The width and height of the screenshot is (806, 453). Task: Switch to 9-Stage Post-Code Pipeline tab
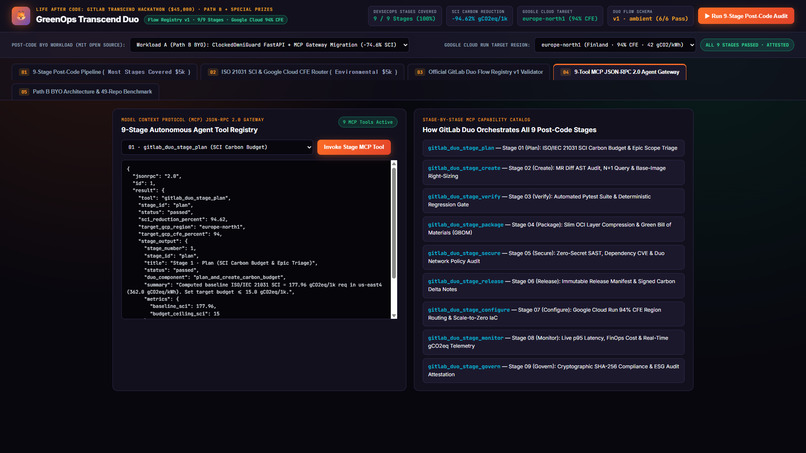[x=105, y=72]
